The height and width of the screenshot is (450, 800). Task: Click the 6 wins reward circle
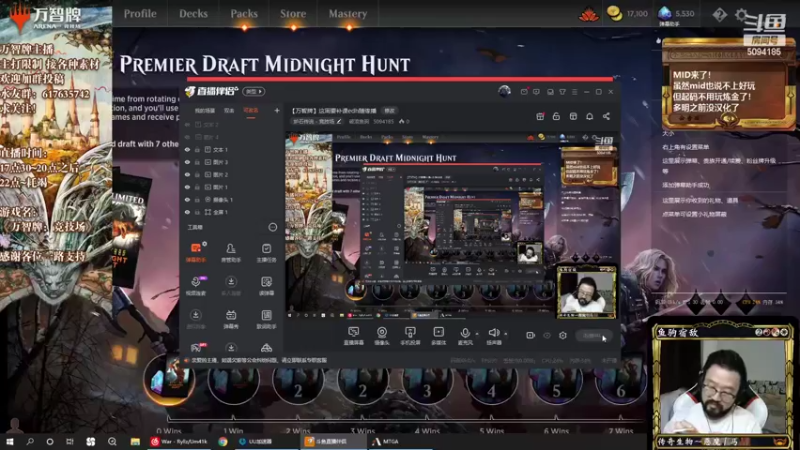pyautogui.click(x=620, y=380)
